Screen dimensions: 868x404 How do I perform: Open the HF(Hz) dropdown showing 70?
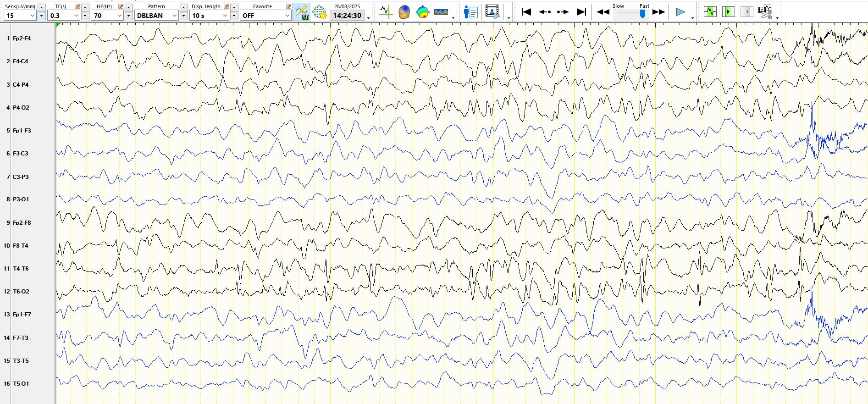[x=107, y=16]
